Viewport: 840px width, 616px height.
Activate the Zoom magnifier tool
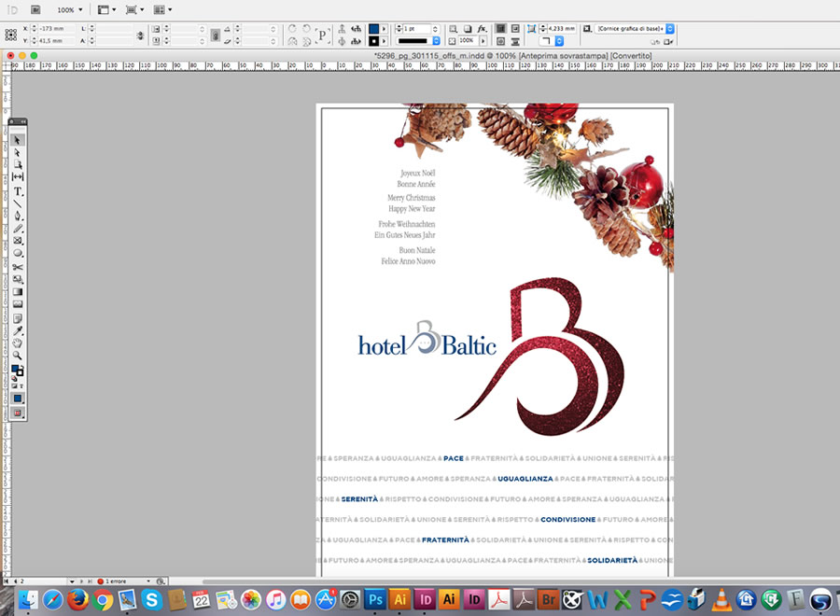[18, 356]
